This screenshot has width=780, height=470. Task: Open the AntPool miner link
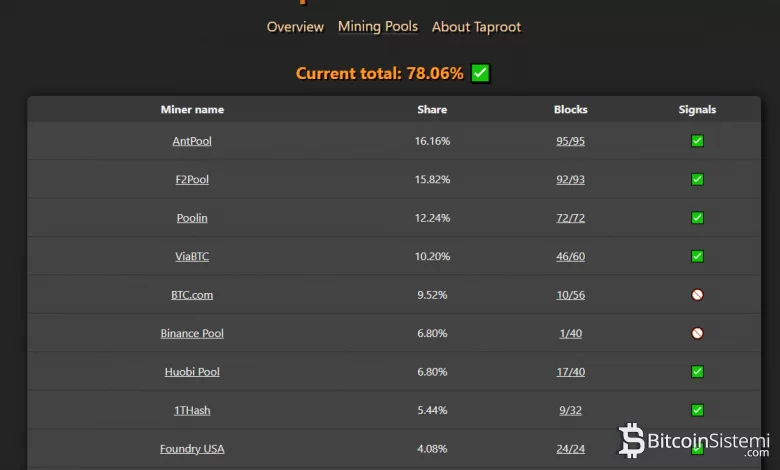coord(192,141)
